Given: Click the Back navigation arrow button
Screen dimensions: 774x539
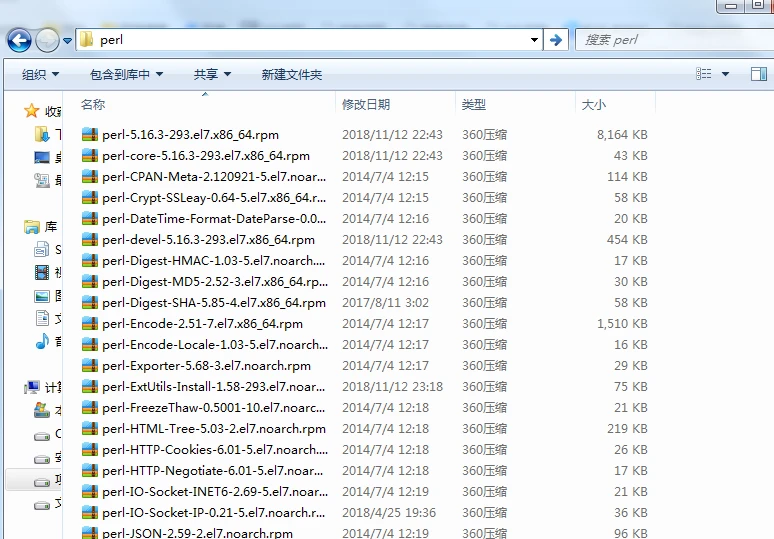Looking at the screenshot, I should [19, 40].
